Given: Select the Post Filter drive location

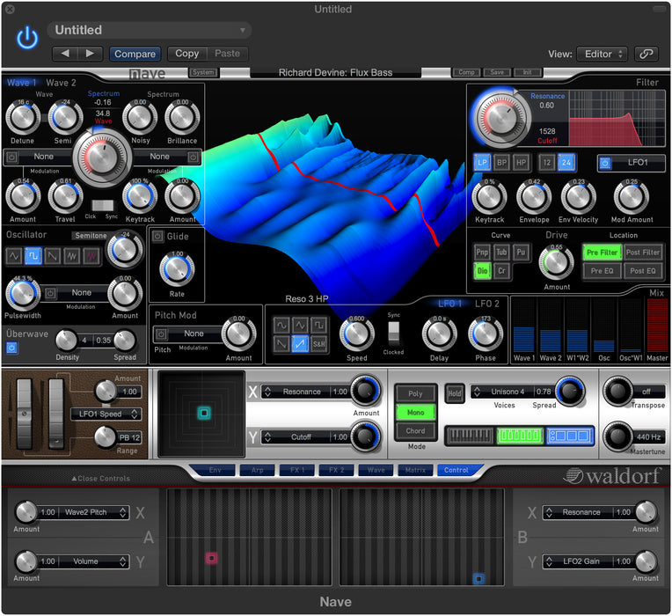Looking at the screenshot, I should pyautogui.click(x=643, y=253).
